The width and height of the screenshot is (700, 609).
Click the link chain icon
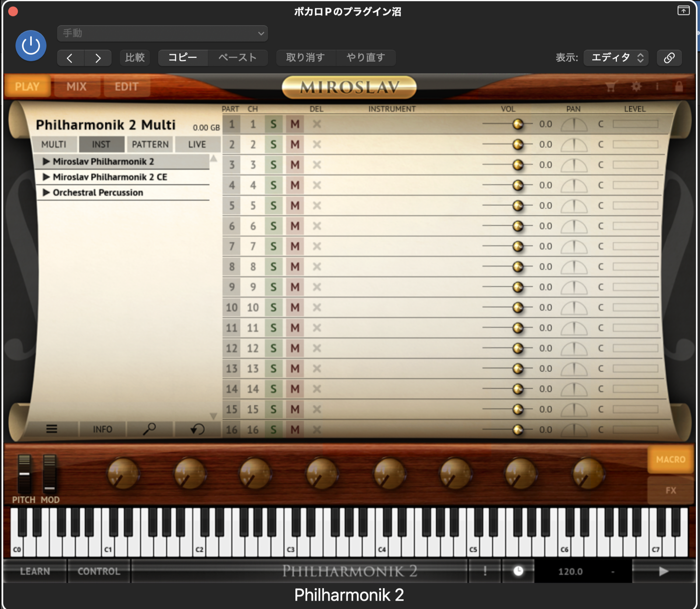tap(669, 58)
